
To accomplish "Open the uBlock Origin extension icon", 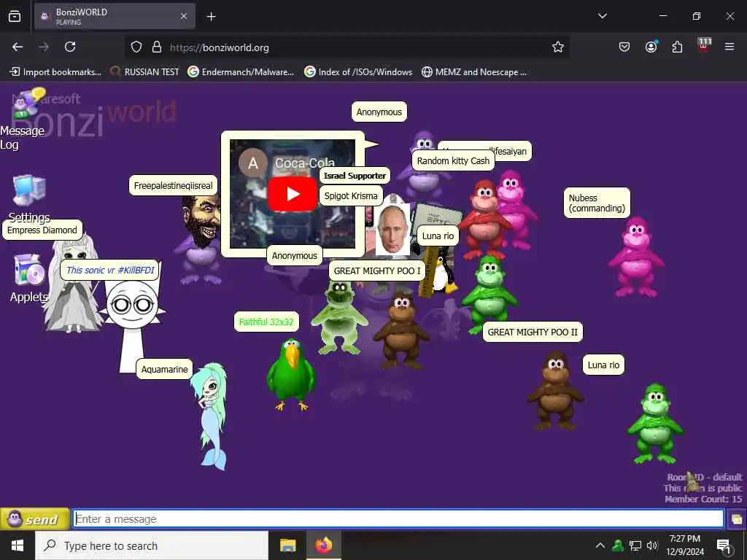I will (704, 46).
